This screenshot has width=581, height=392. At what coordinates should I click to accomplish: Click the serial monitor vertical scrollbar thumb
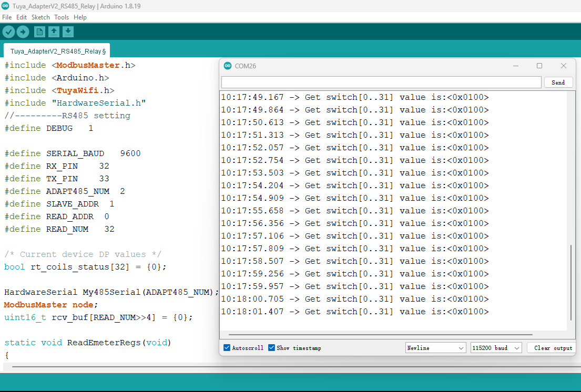click(570, 283)
